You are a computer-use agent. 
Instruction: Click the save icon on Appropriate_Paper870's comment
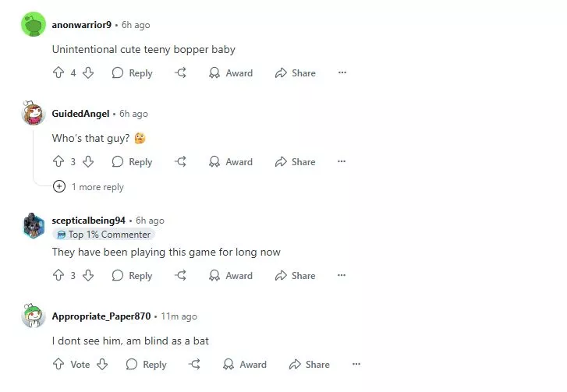[195, 364]
